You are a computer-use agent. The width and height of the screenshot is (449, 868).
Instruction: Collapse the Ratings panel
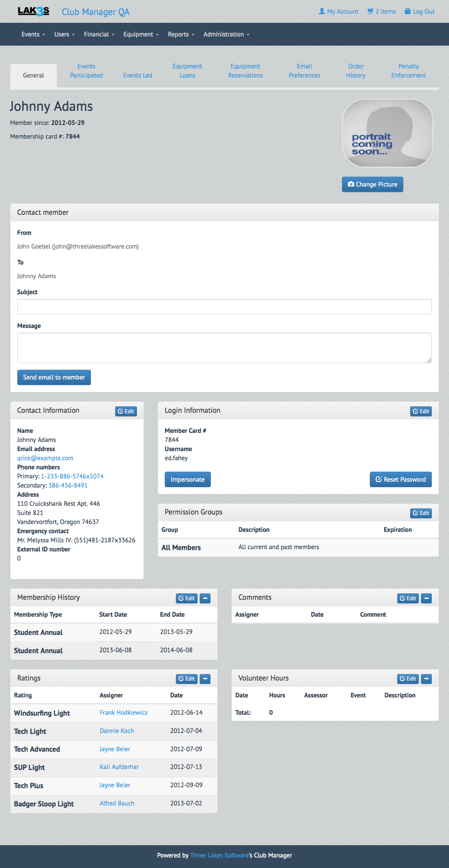pos(205,679)
